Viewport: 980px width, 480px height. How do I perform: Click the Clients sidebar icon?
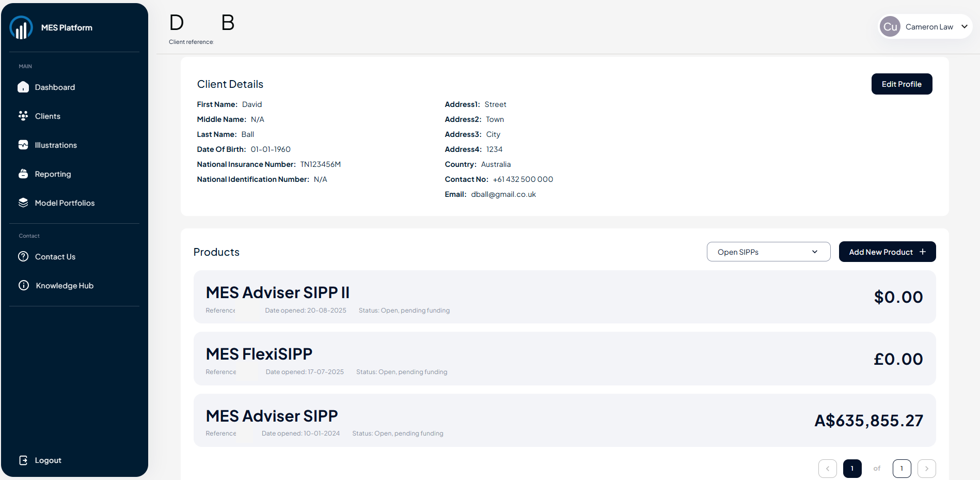tap(23, 116)
